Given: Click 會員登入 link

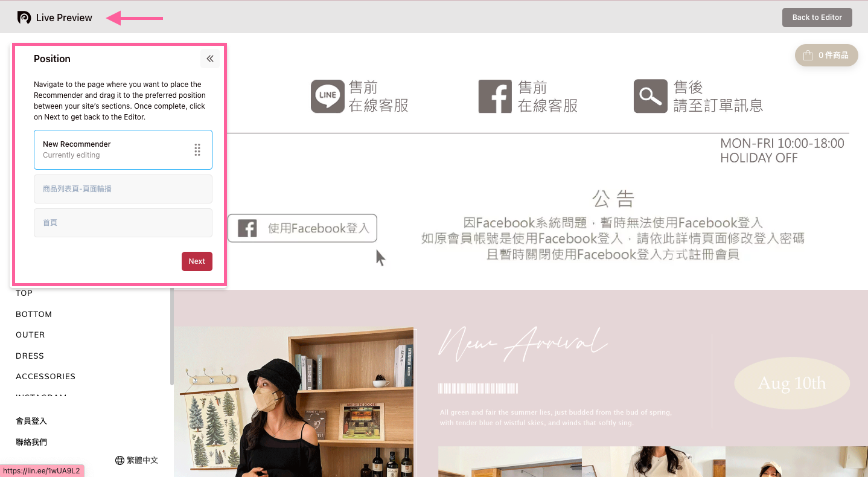Looking at the screenshot, I should (31, 421).
